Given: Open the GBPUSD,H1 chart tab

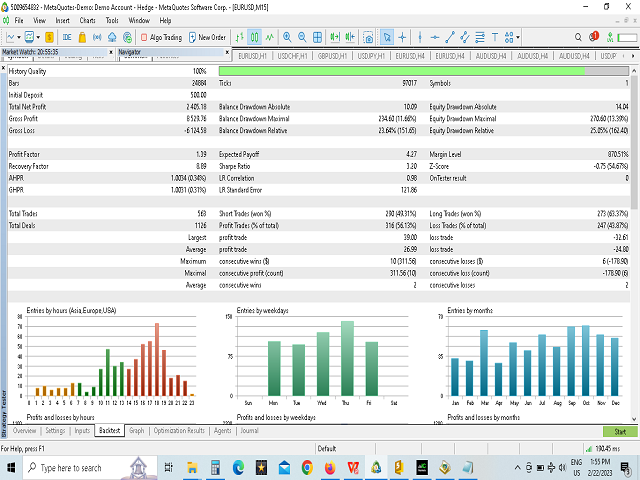Looking at the screenshot, I should 332,56.
